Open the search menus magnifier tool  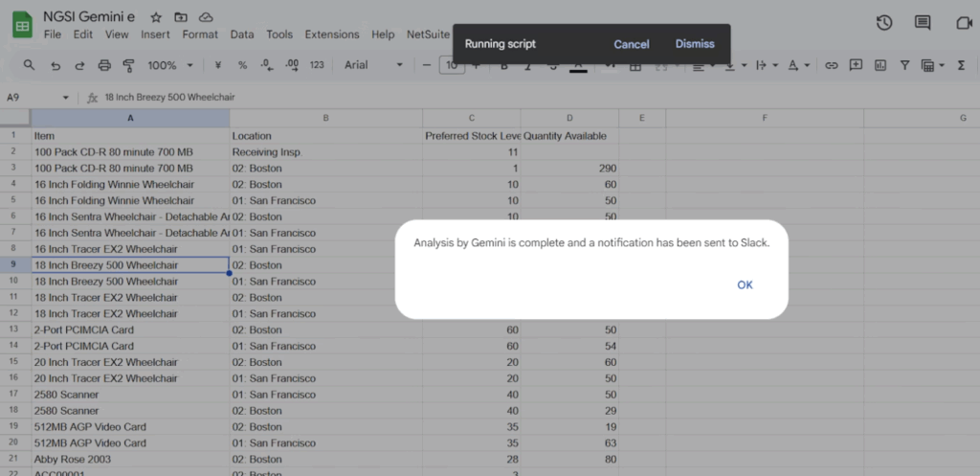(29, 64)
